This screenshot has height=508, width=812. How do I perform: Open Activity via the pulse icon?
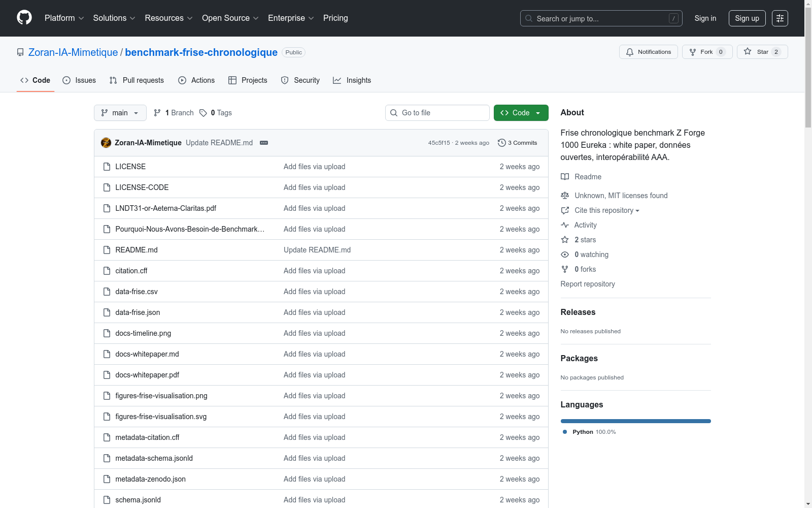tap(565, 225)
